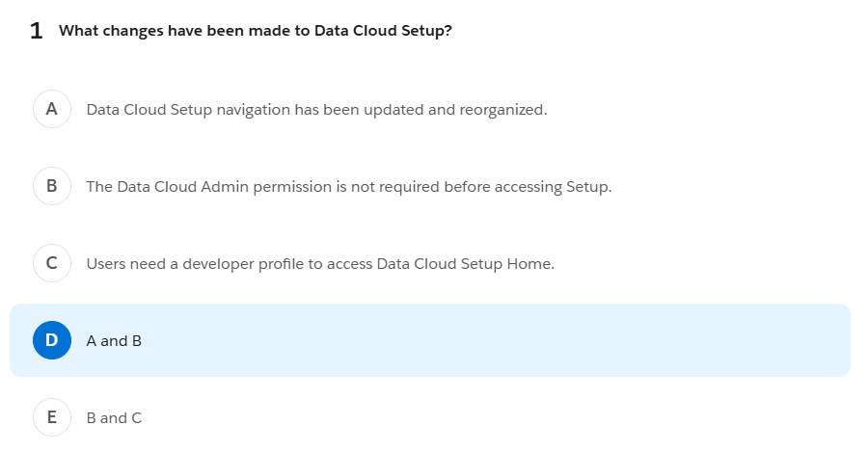Select answer circle B

point(51,186)
